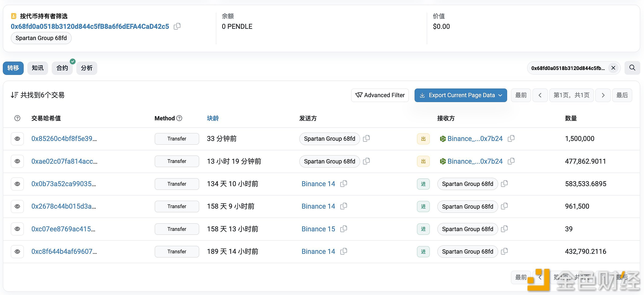
Task: Click the Binance 14 sender link
Action: 318,183
